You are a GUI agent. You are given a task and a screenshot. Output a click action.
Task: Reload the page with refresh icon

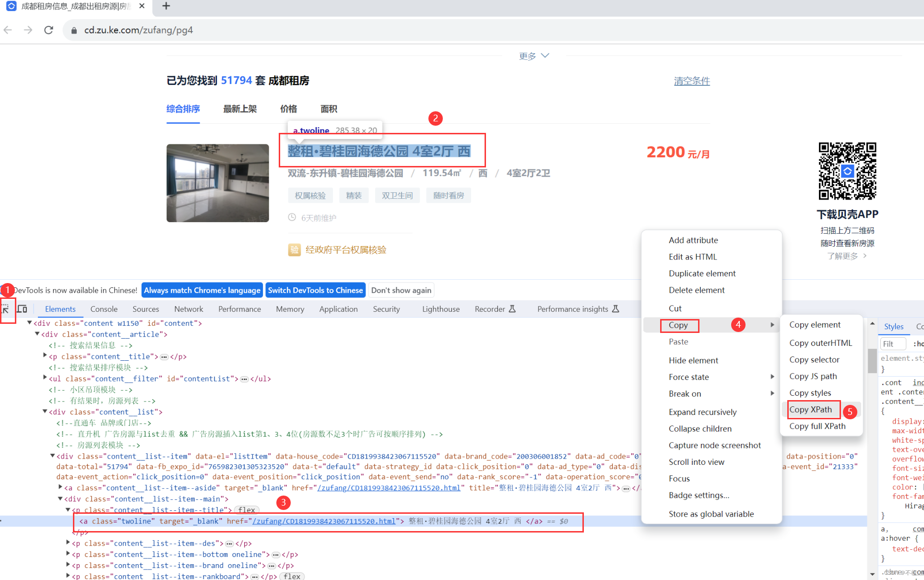48,30
